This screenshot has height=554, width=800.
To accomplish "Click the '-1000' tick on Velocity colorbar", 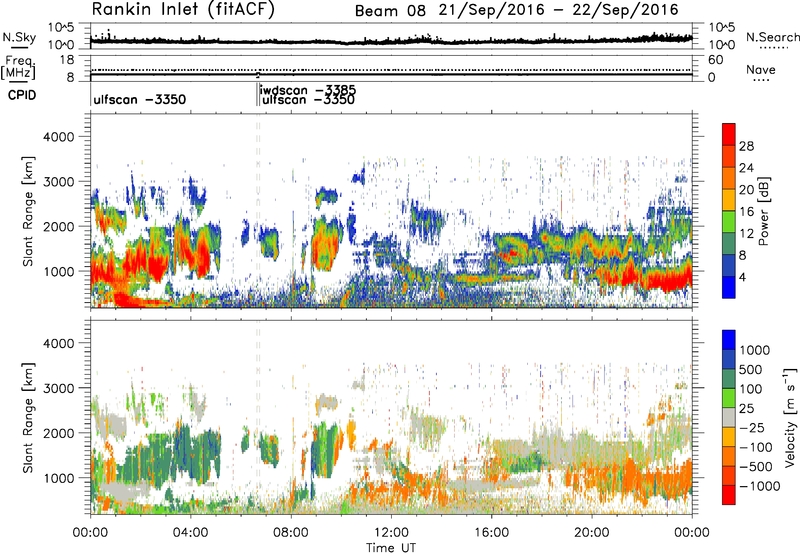I will click(759, 486).
